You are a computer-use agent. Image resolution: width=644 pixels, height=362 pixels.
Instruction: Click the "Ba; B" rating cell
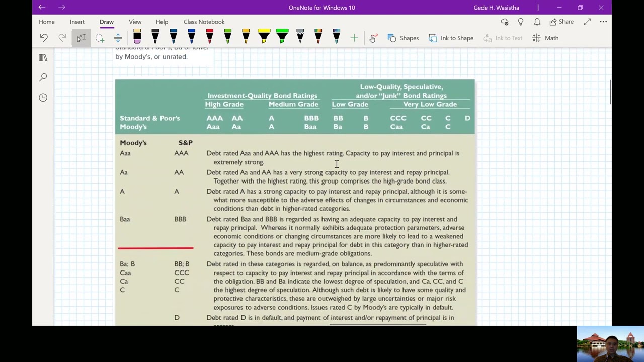[x=127, y=264]
